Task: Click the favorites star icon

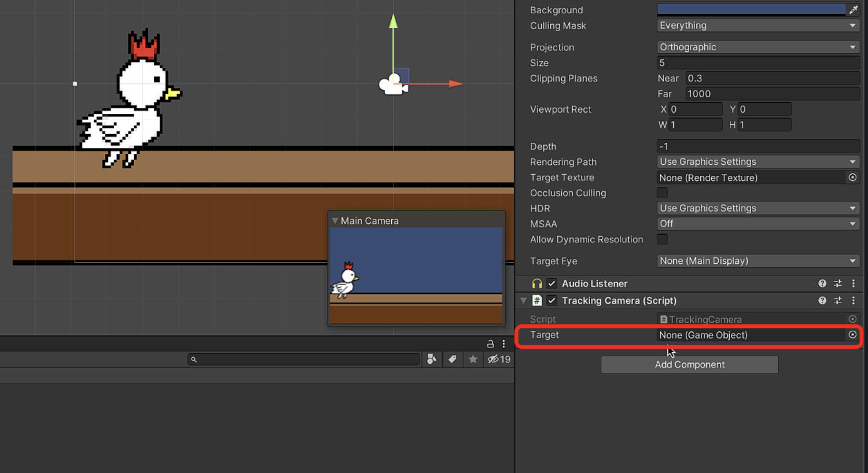Action: 473,359
